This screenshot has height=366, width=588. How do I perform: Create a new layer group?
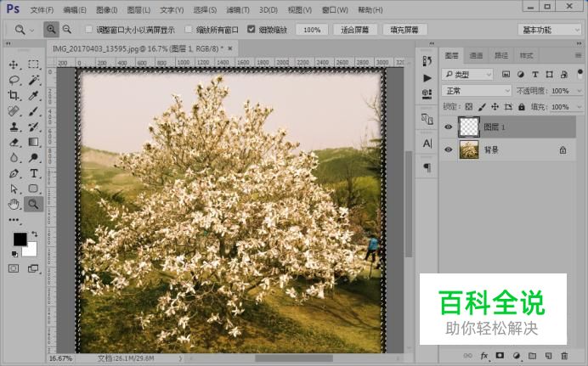533,356
